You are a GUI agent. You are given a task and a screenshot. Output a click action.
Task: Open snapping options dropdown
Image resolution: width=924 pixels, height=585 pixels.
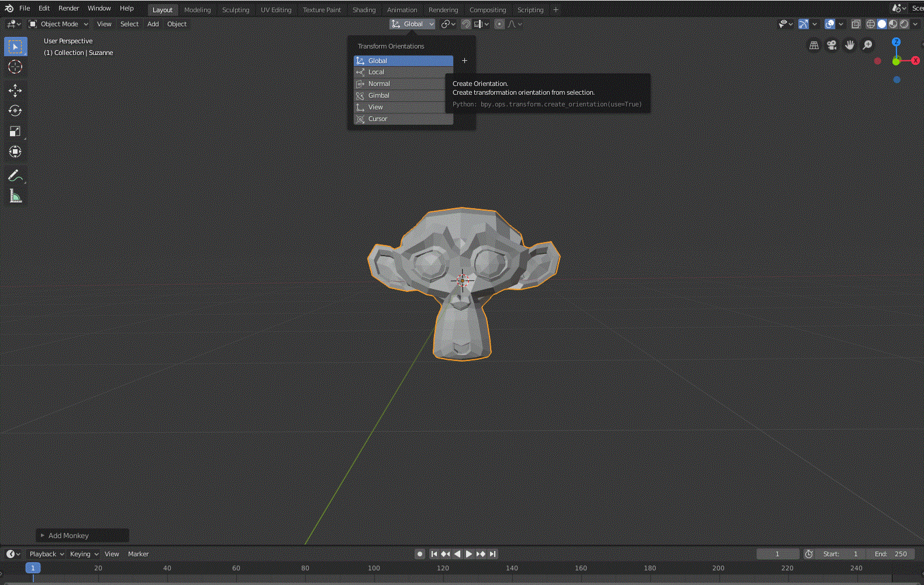482,24
